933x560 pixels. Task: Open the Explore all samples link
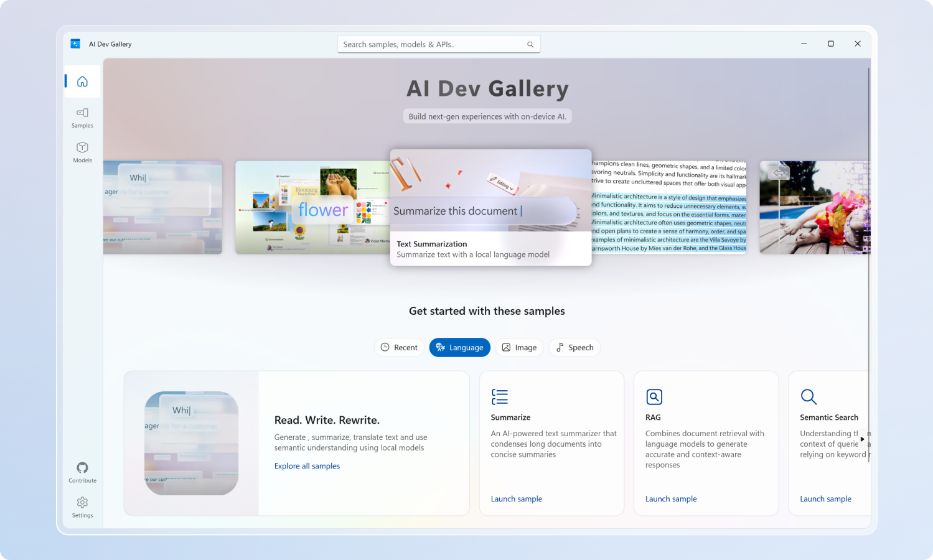coord(307,465)
